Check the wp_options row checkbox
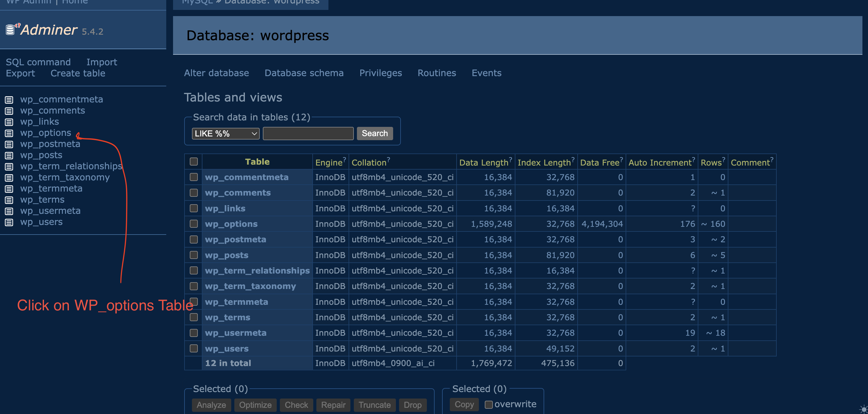 [x=194, y=224]
